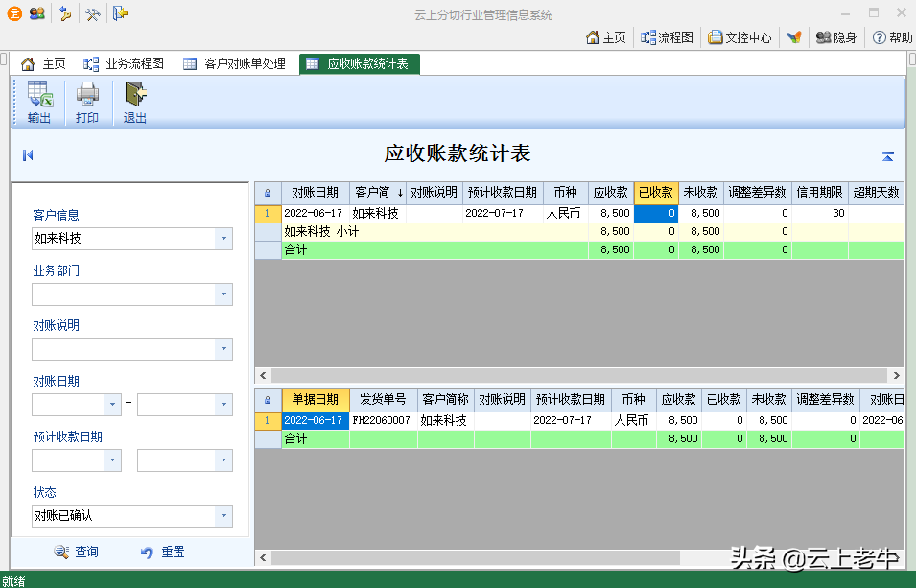
Task: Collapse the left filter panel arrow
Action: pos(28,155)
